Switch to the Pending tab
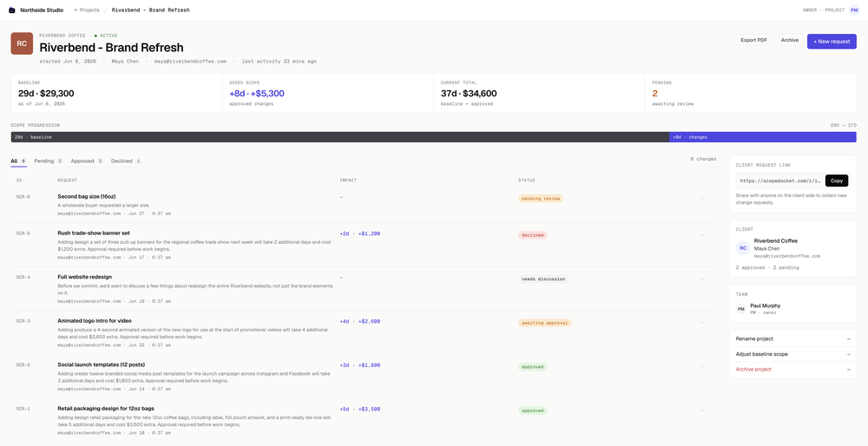The image size is (868, 446). point(49,161)
